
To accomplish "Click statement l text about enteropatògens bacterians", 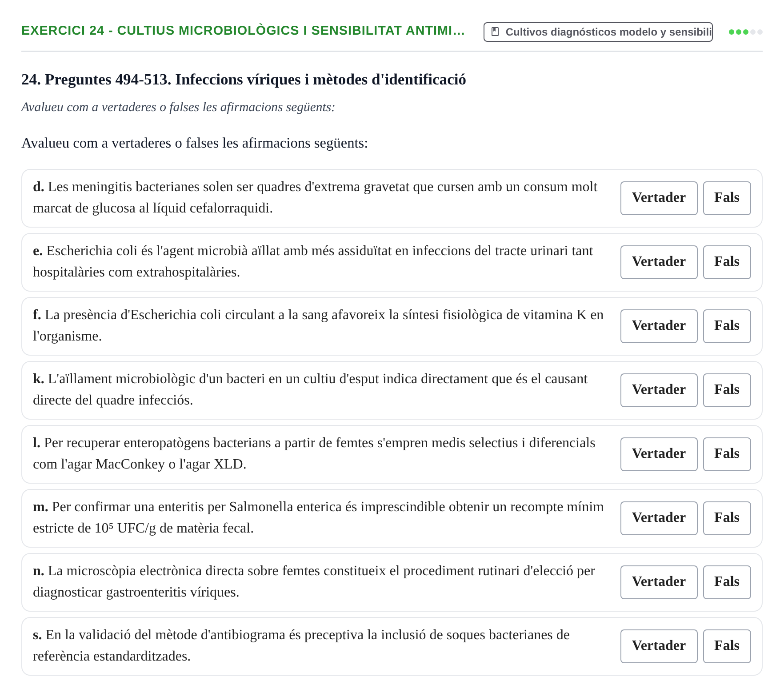I will [314, 453].
